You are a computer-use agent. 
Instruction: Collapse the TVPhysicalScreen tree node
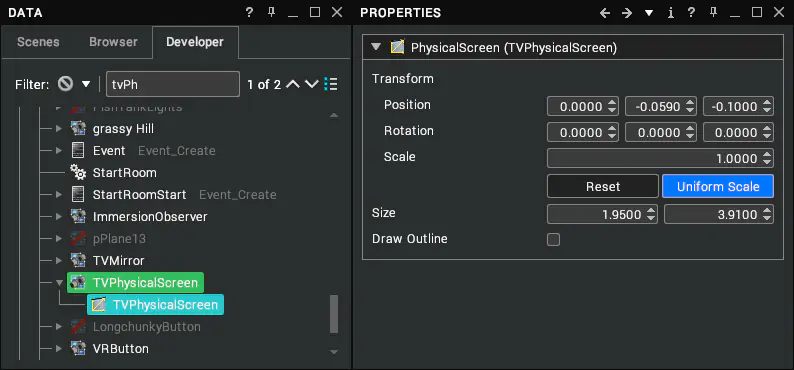click(60, 282)
